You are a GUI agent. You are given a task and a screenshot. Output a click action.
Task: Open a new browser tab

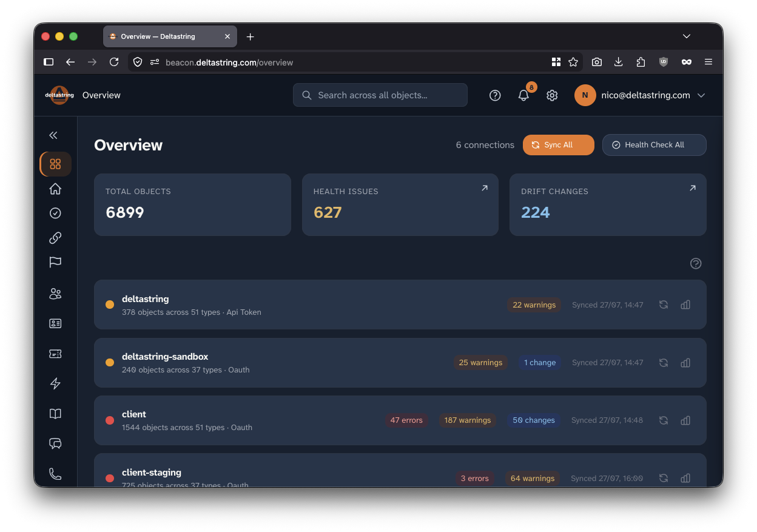click(x=250, y=36)
